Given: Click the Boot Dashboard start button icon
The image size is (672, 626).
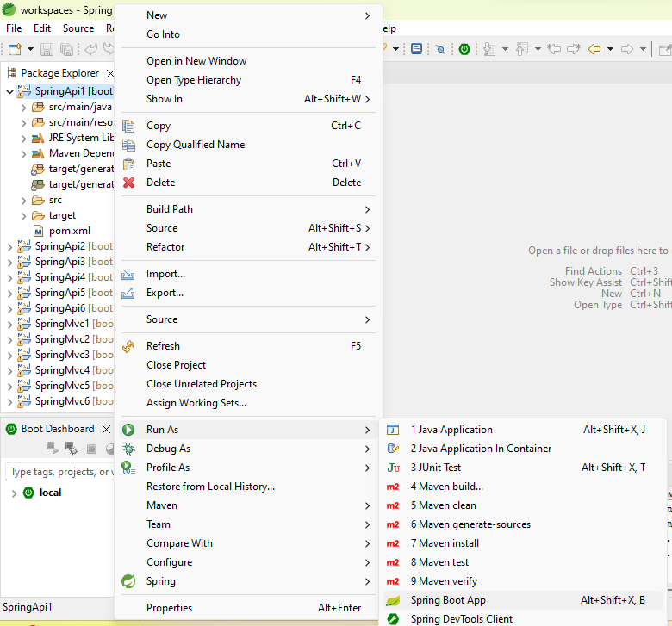Looking at the screenshot, I should click(53, 448).
